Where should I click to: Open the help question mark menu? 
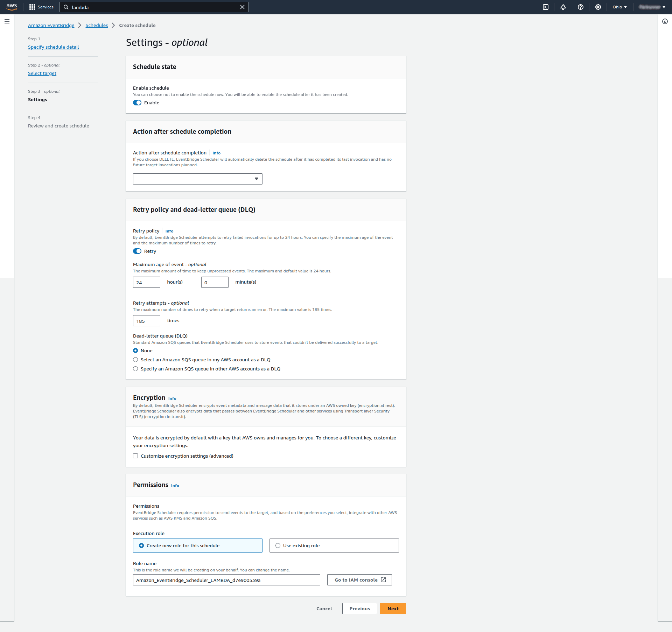pyautogui.click(x=581, y=7)
